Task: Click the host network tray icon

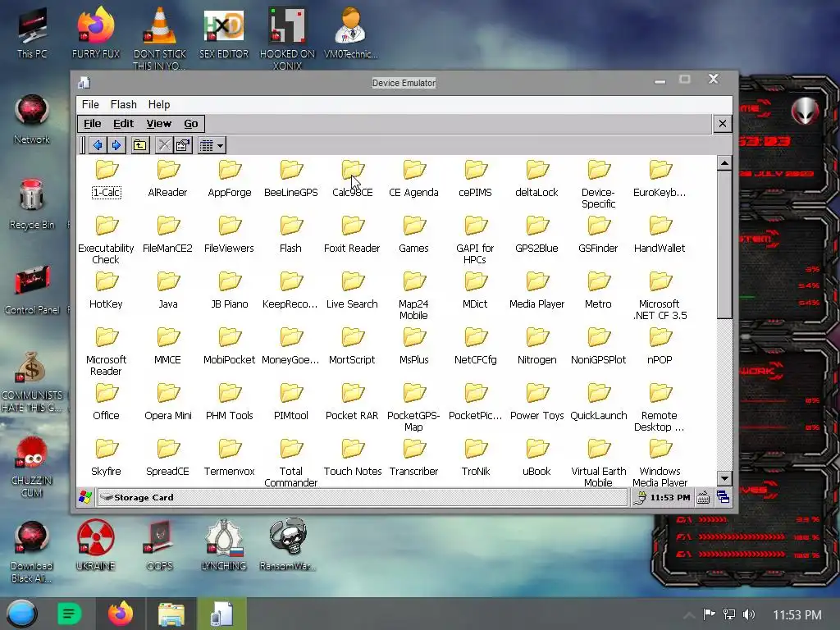Action: pyautogui.click(x=729, y=614)
